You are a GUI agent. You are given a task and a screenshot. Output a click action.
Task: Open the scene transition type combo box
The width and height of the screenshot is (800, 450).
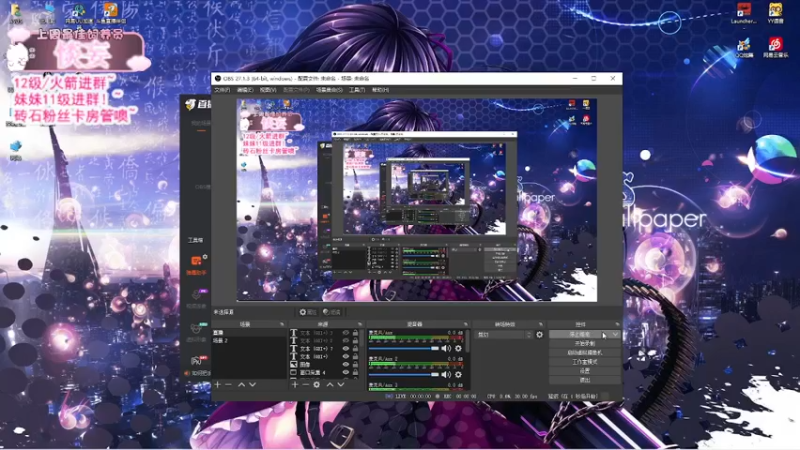(x=504, y=335)
